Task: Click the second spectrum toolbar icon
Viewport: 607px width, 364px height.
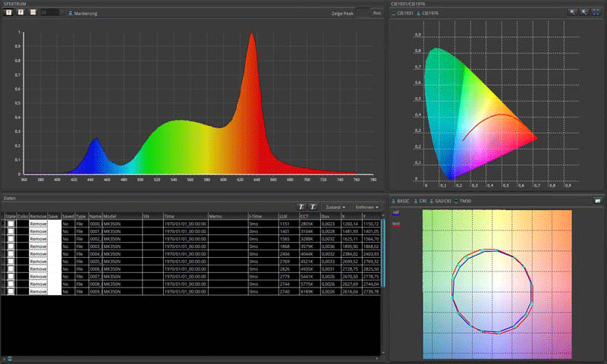Action: point(20,13)
